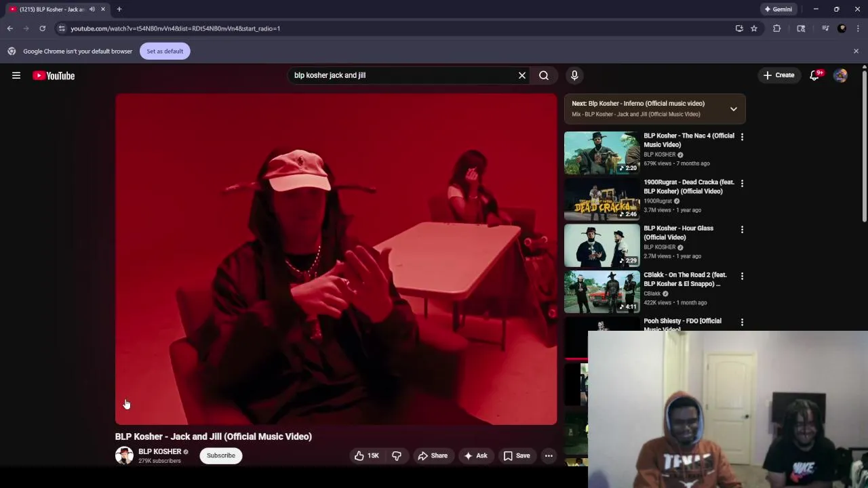Go to YouTube home via logo
The height and width of the screenshot is (488, 868).
pyautogui.click(x=54, y=75)
